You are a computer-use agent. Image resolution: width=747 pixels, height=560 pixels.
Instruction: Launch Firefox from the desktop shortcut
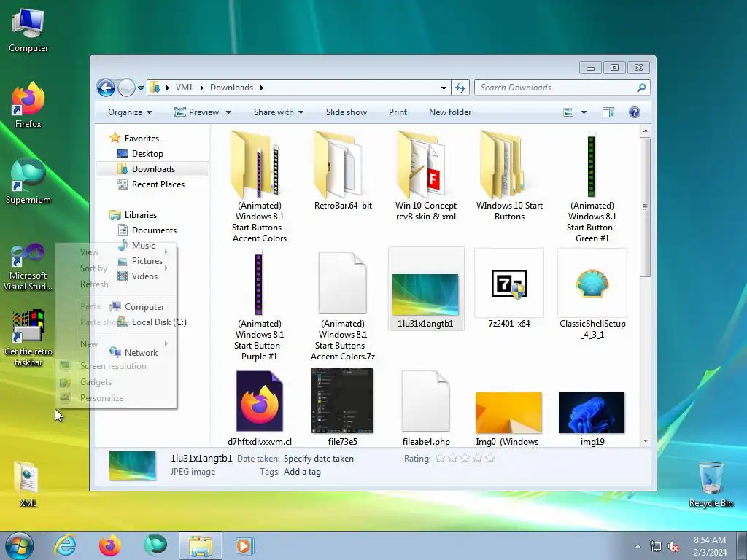pyautogui.click(x=28, y=105)
